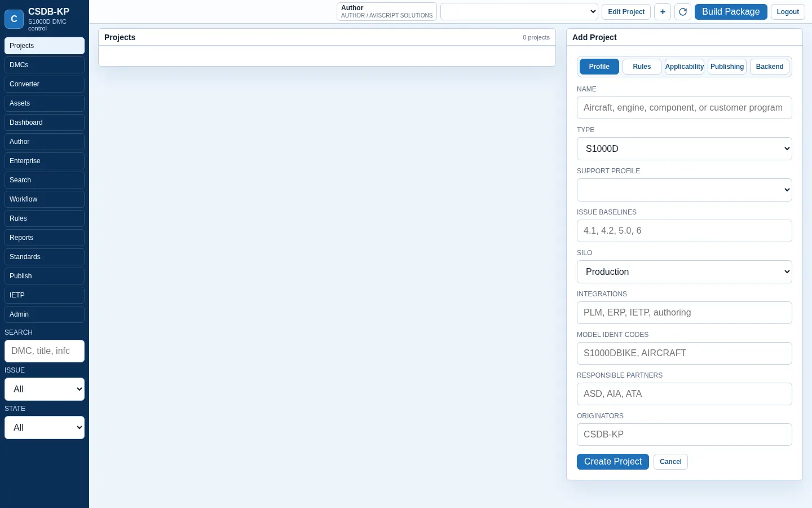Focus the Model Ident Codes input field
Image resolution: width=812 pixels, height=508 pixels.
point(685,353)
